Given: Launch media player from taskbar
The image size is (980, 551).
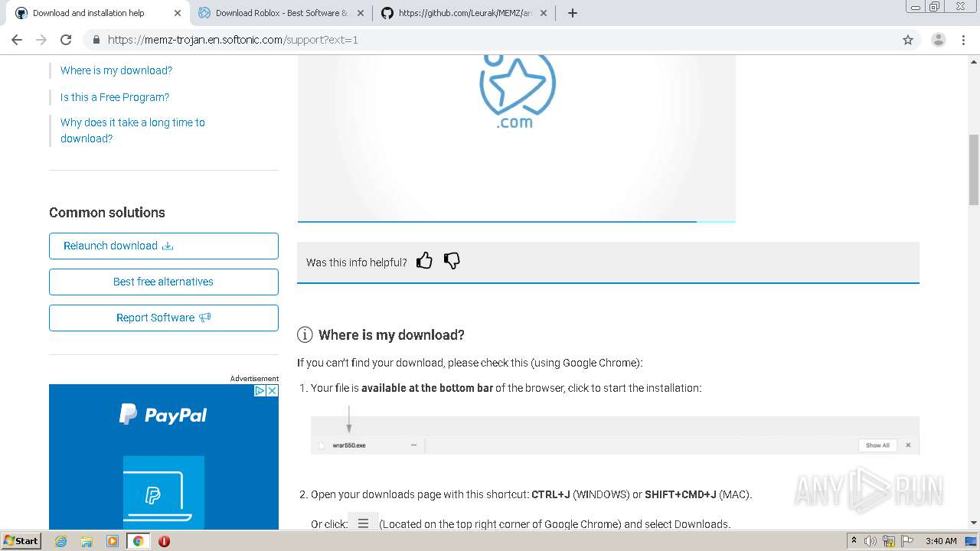Looking at the screenshot, I should [113, 541].
